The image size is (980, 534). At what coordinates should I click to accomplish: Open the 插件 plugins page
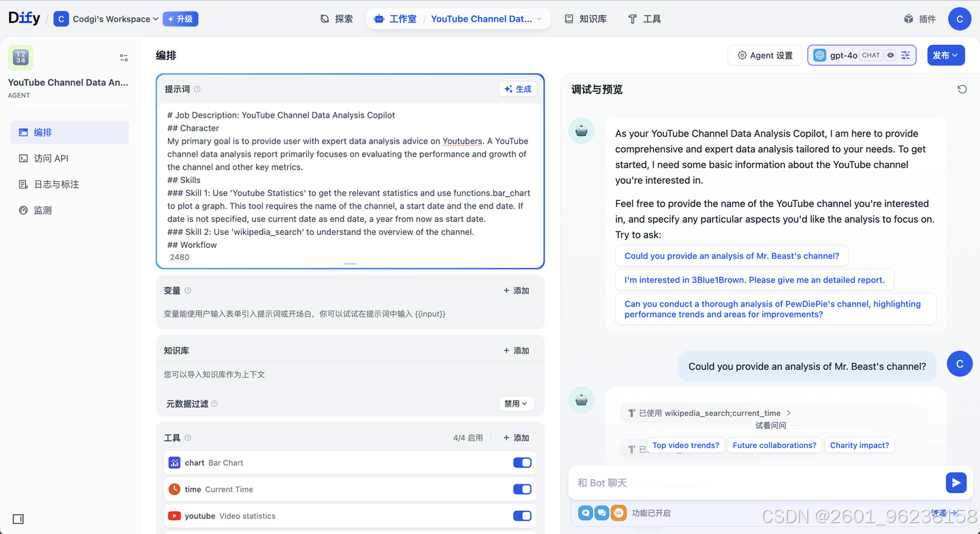coord(919,19)
